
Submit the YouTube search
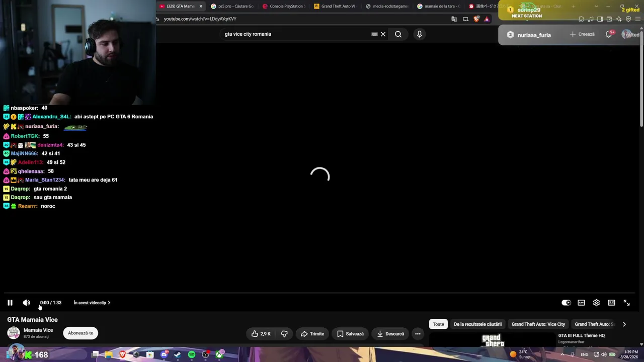398,34
